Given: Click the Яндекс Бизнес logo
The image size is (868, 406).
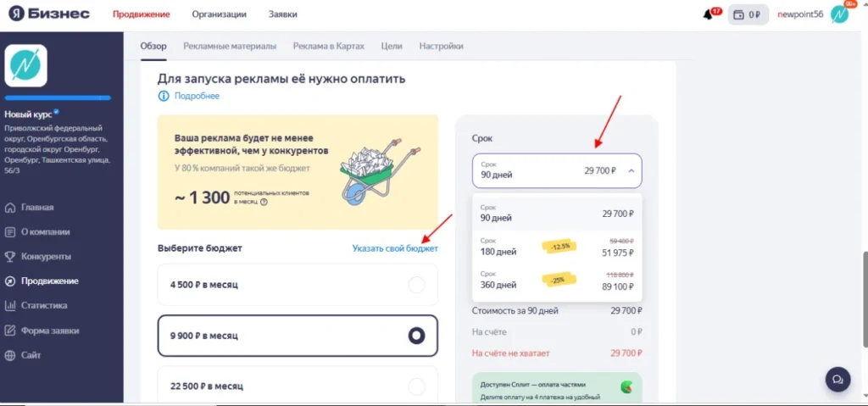Looking at the screenshot, I should tap(48, 14).
